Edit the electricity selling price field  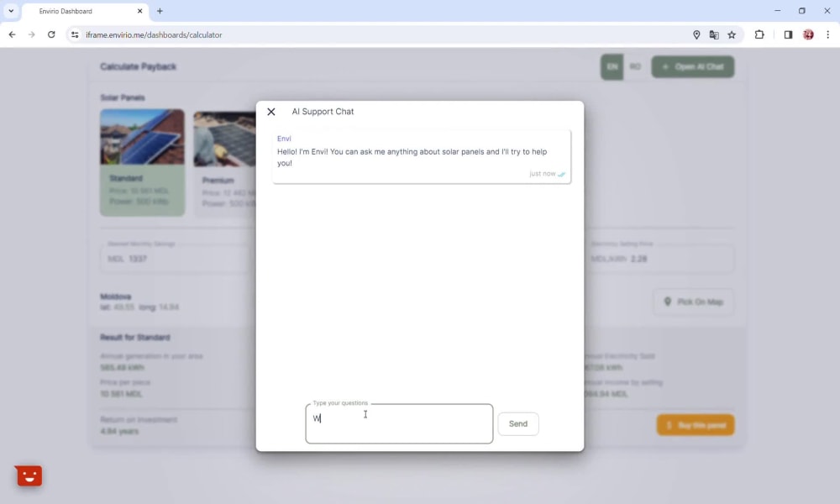[659, 259]
